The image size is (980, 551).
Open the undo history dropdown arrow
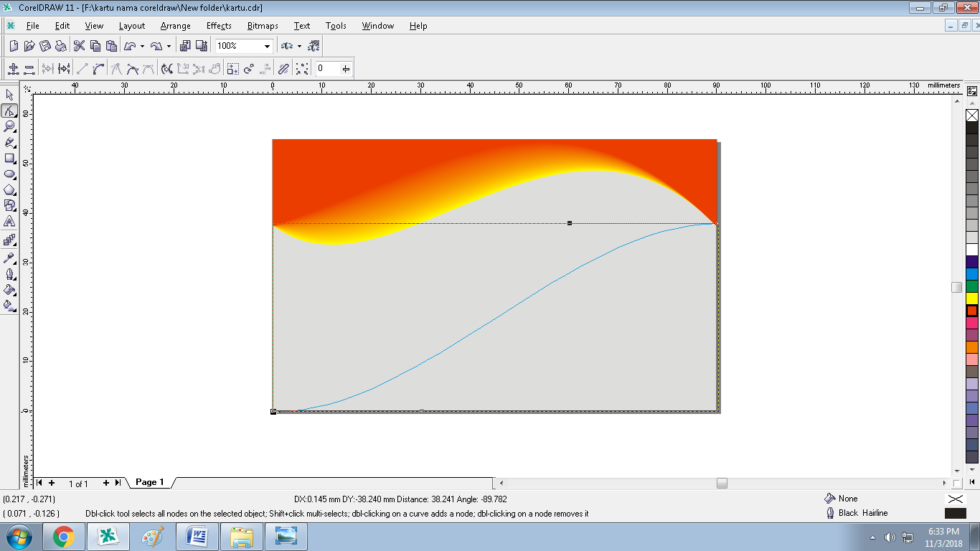(142, 46)
